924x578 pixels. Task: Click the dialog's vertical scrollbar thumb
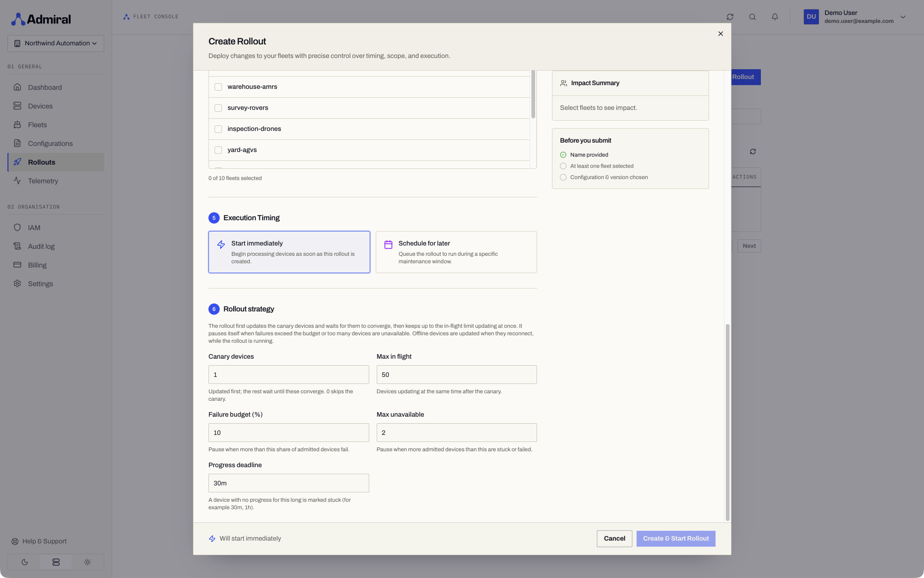point(727,422)
